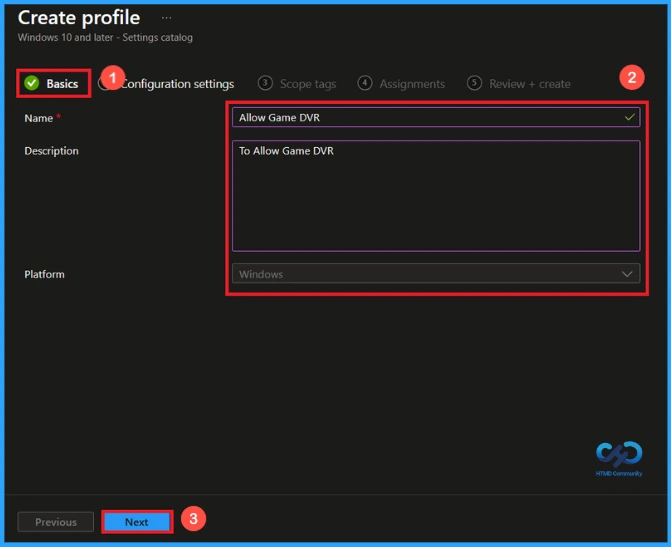
Task: Click the green checkmark icon beside Basics
Action: coord(32,83)
